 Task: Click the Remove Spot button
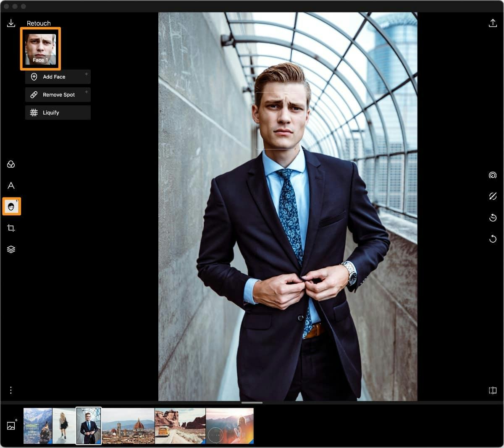click(x=58, y=95)
